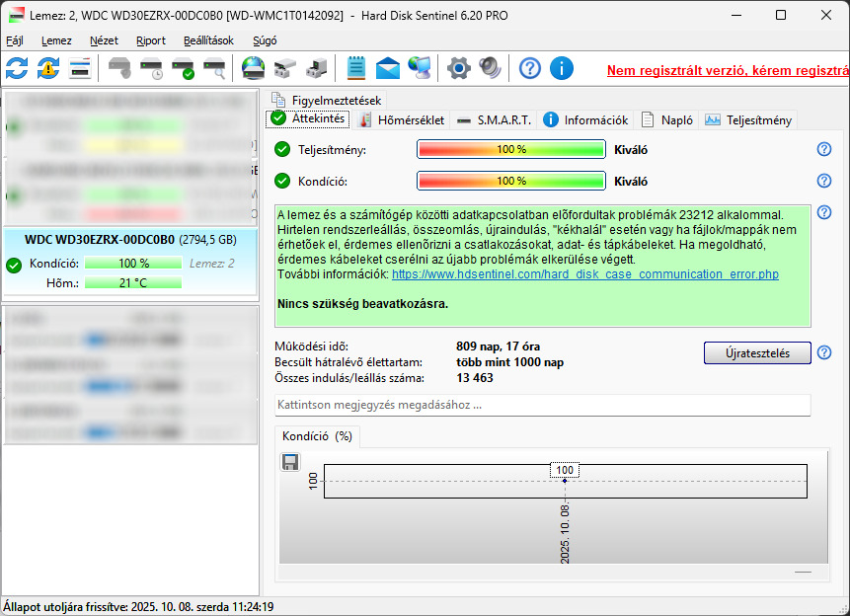850x616 pixels.
Task: Open the Napló tab
Action: [x=667, y=119]
